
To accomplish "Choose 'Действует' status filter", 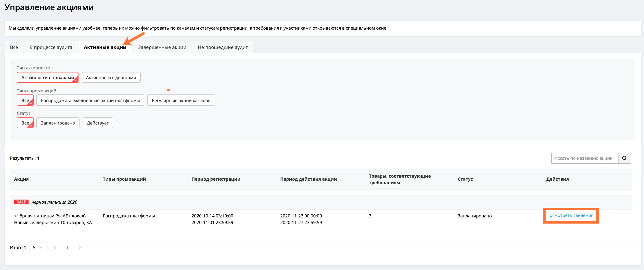I will coord(98,123).
